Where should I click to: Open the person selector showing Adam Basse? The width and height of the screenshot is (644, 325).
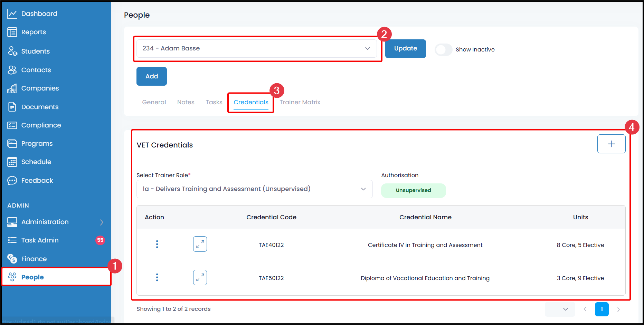click(x=256, y=48)
